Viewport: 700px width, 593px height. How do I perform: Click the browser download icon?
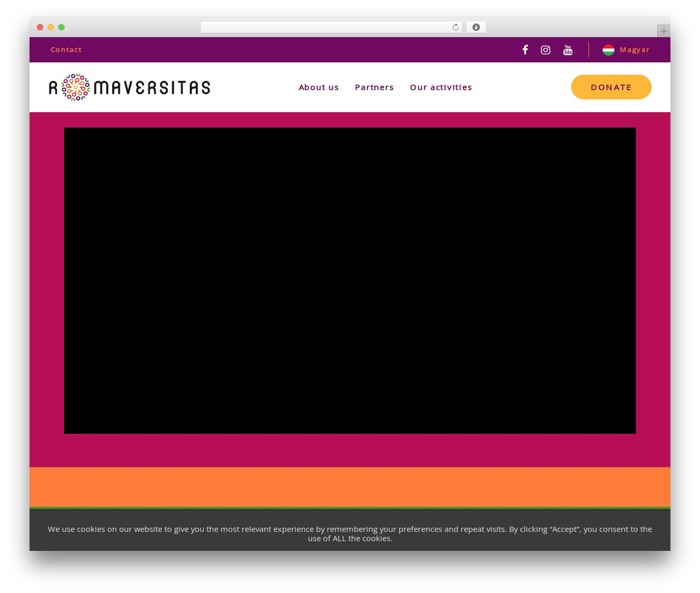476,27
